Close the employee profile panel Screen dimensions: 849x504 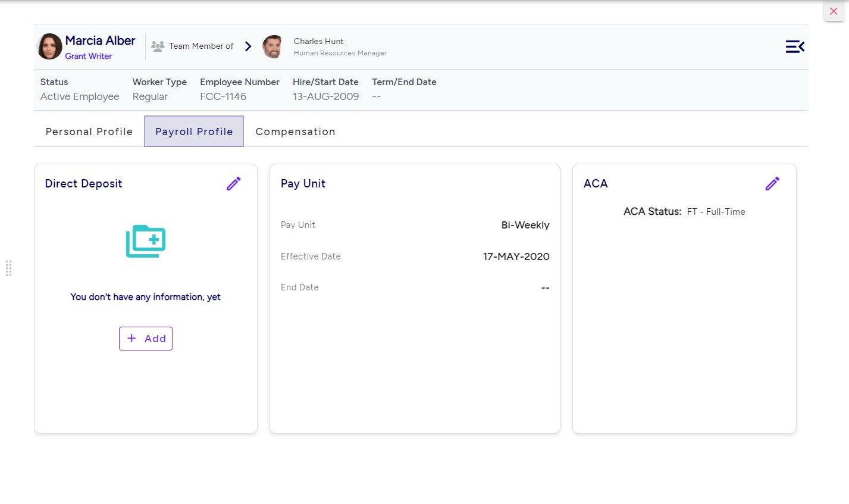click(834, 11)
